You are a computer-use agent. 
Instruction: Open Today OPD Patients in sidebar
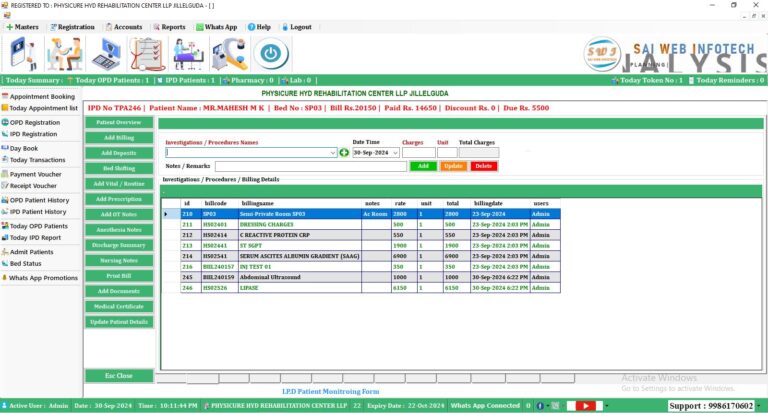coord(35,226)
